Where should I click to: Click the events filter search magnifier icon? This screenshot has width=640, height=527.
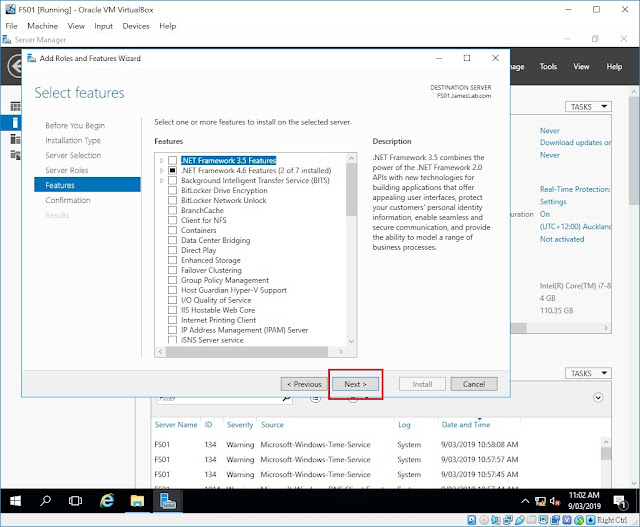pyautogui.click(x=287, y=398)
